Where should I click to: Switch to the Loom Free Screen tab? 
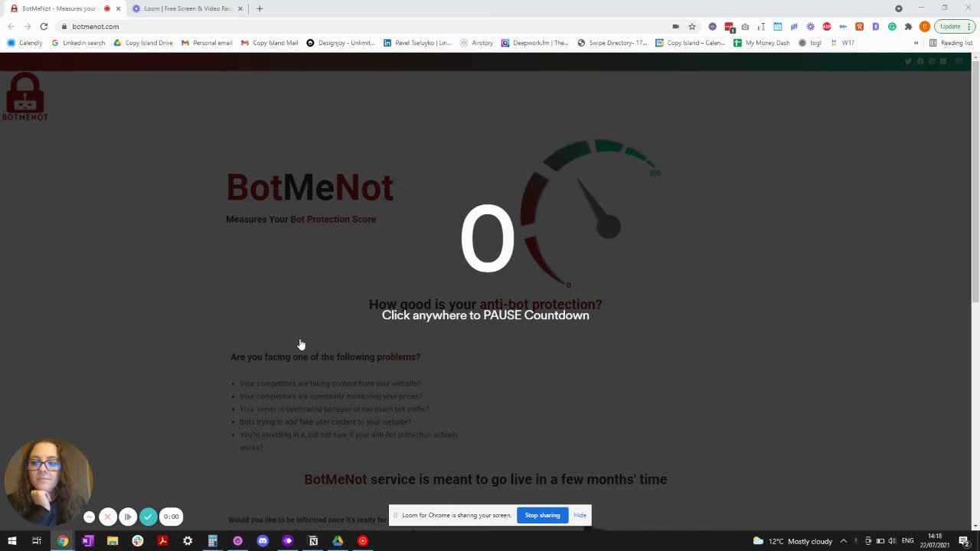point(187,8)
